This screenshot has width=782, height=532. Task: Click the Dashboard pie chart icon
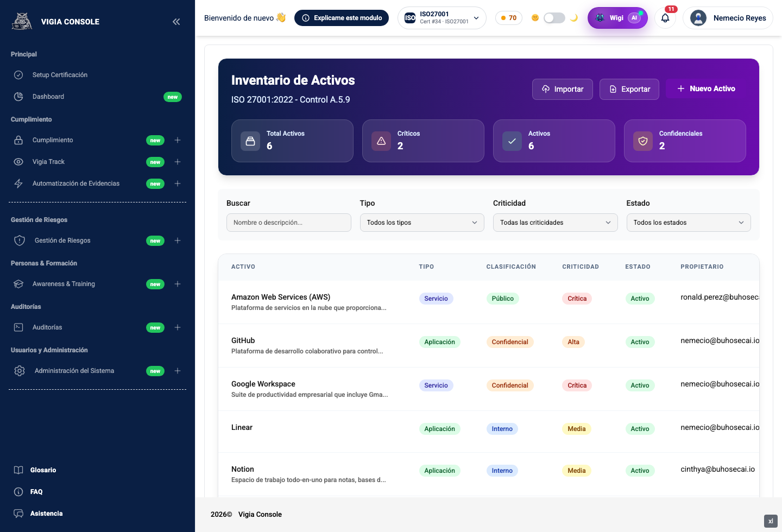(x=18, y=97)
